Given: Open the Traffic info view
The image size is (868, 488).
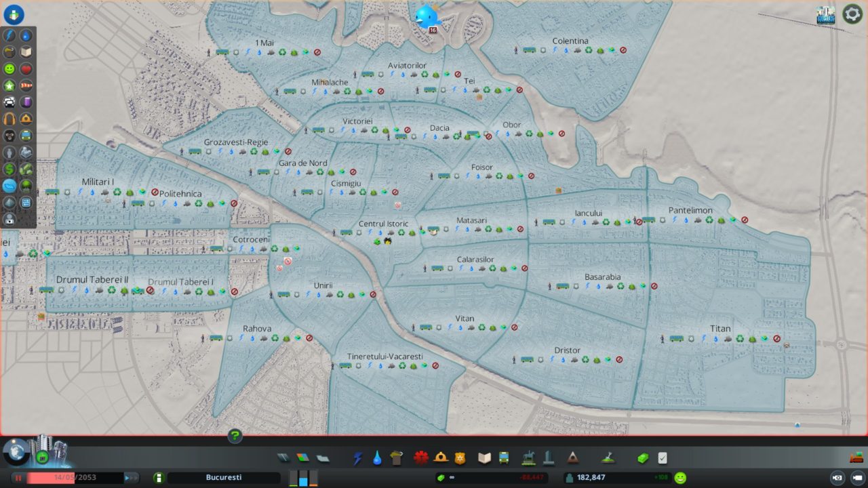Looking at the screenshot, I should point(9,102).
